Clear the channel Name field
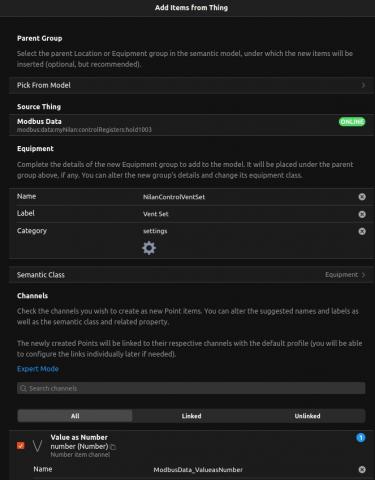The height and width of the screenshot is (480, 375). point(362,470)
